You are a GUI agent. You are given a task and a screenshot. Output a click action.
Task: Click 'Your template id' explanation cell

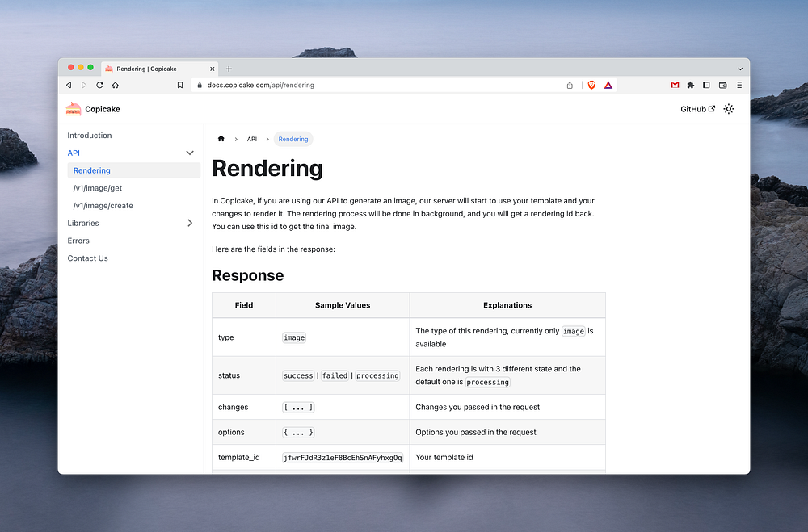tap(507, 457)
